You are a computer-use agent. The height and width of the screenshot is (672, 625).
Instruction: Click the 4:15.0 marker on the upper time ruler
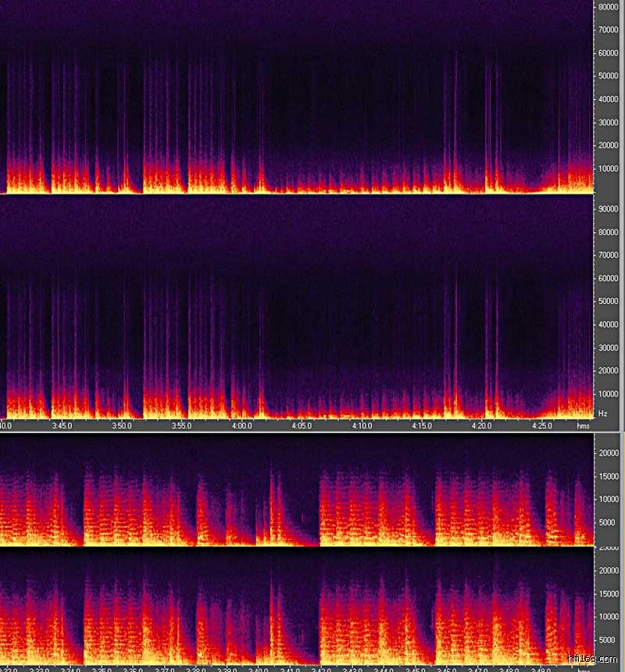click(422, 426)
